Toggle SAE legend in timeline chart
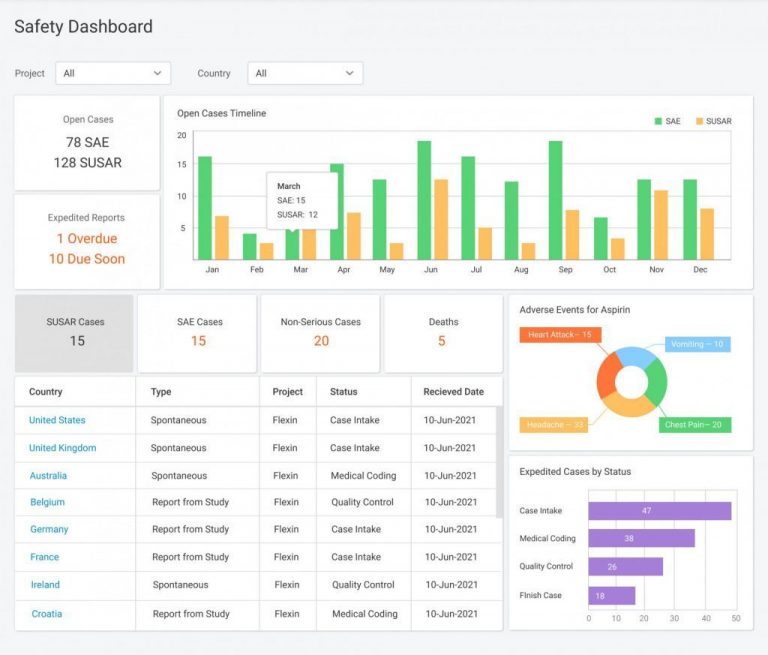The height and width of the screenshot is (655, 768). coord(667,121)
